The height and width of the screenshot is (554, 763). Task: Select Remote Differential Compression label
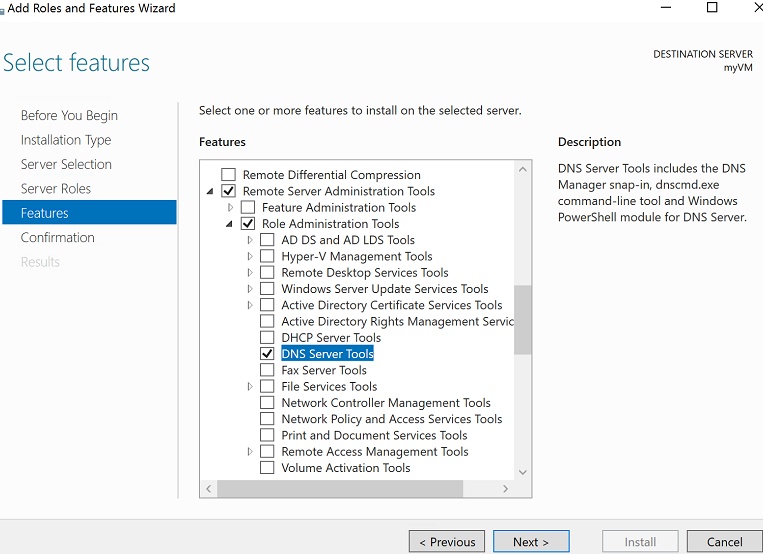click(x=331, y=175)
